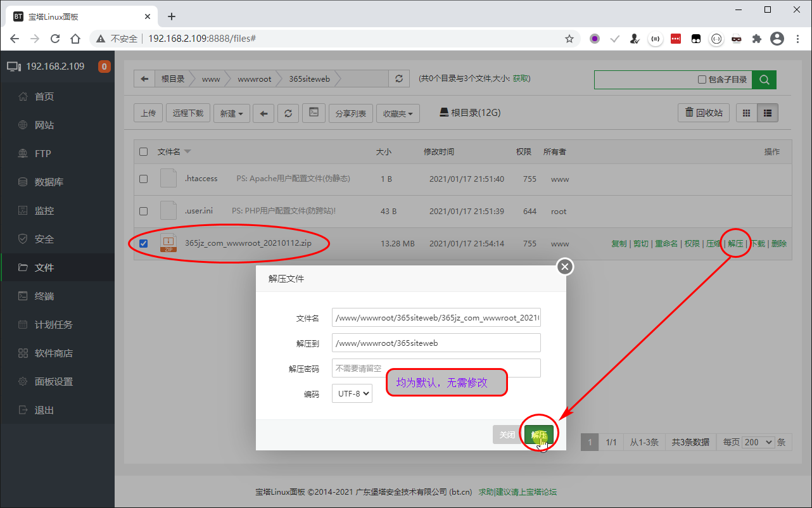Expand the 收藏夹 dropdown
Viewport: 812px width, 508px height.
point(398,113)
